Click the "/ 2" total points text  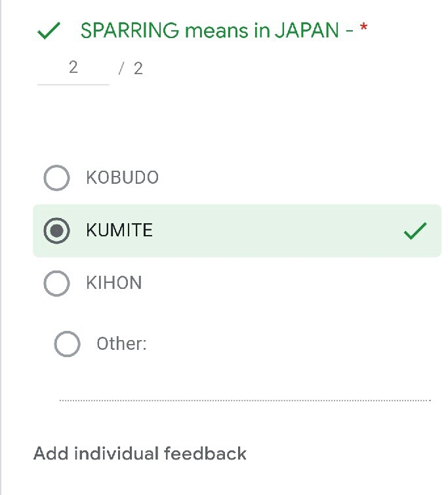pyautogui.click(x=131, y=68)
